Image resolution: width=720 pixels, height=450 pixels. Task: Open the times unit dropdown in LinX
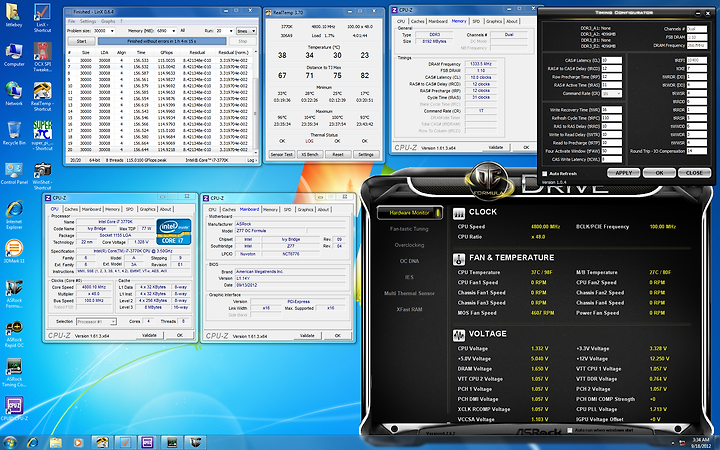click(246, 31)
